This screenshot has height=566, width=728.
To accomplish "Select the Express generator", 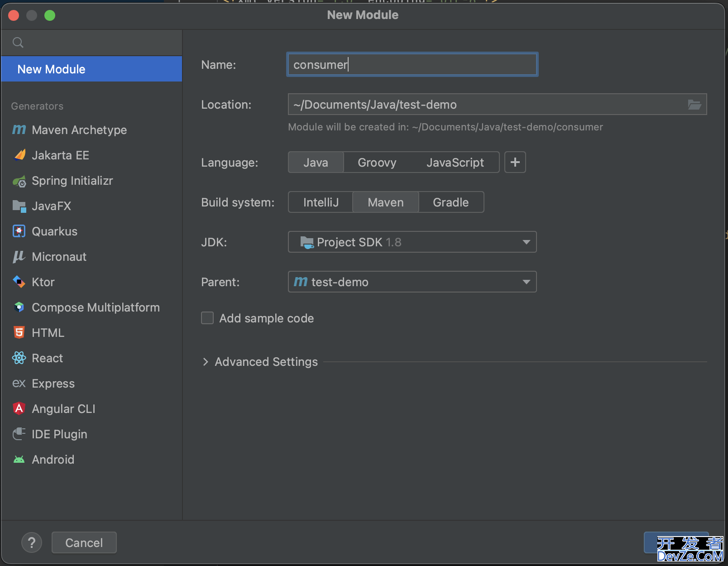I will 92,384.
